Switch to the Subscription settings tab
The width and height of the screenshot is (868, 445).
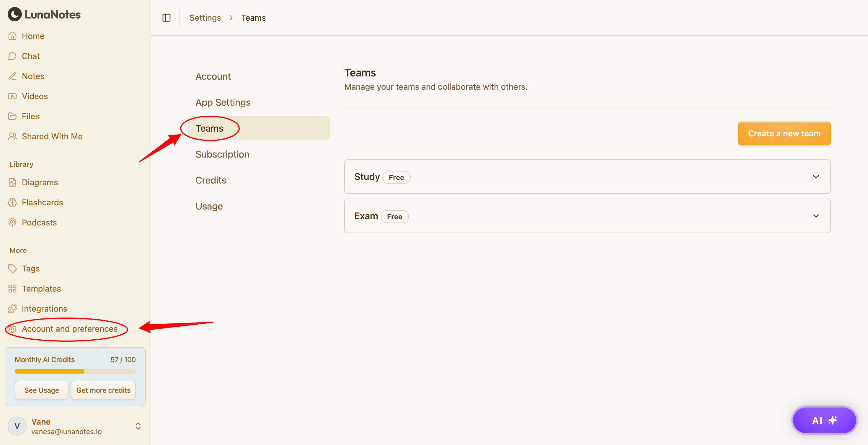pyautogui.click(x=222, y=154)
